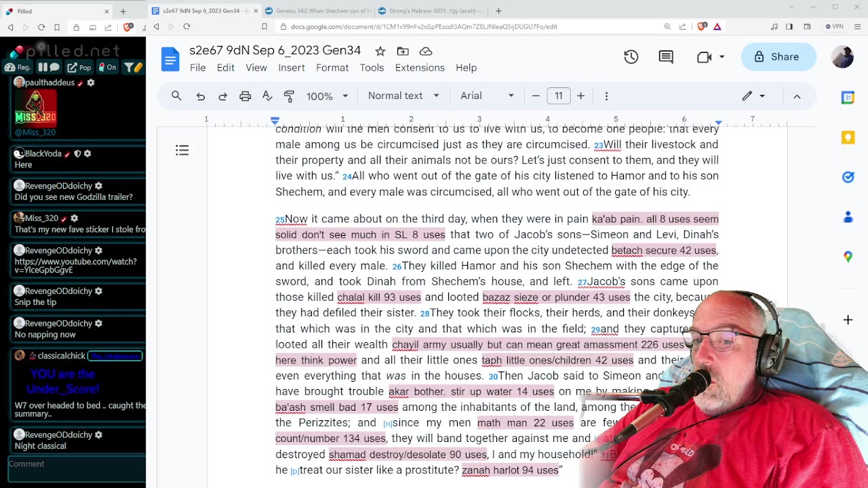The image size is (868, 488).
Task: Redo the last undone edit
Action: click(222, 96)
